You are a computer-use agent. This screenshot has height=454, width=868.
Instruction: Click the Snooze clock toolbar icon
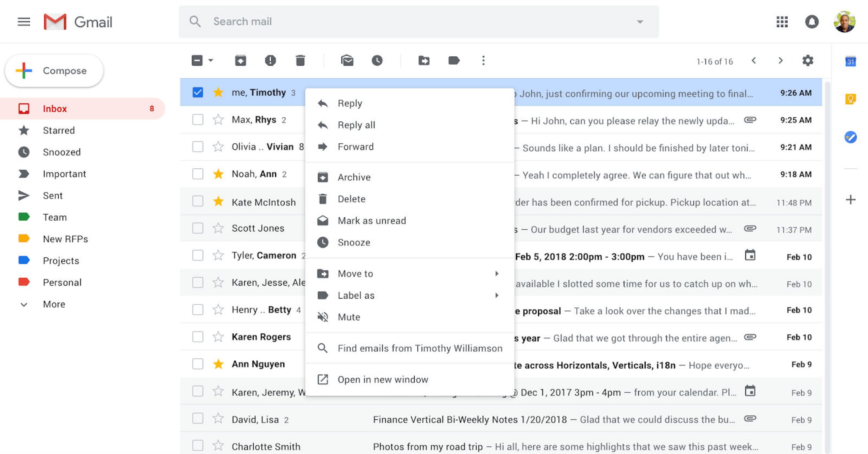point(377,61)
